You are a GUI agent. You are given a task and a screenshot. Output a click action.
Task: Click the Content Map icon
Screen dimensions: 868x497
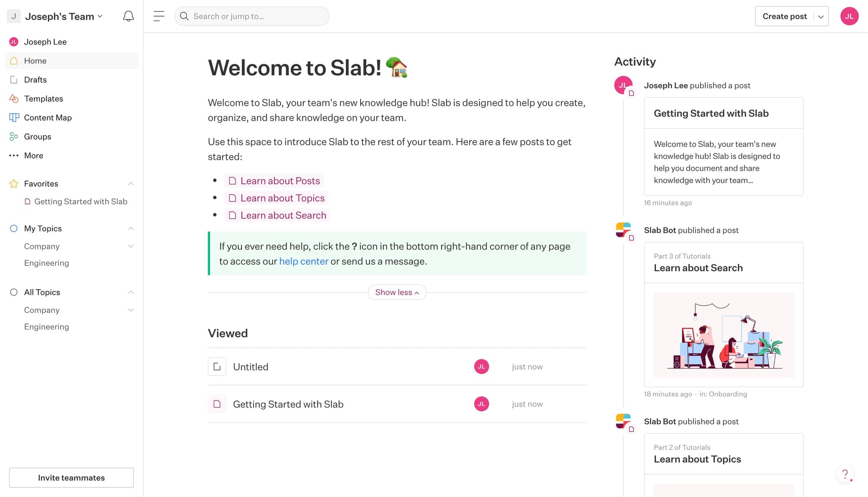pos(14,117)
